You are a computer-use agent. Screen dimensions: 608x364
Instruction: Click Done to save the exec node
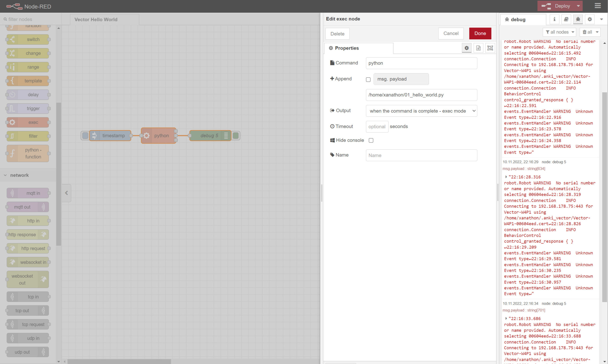coord(480,33)
